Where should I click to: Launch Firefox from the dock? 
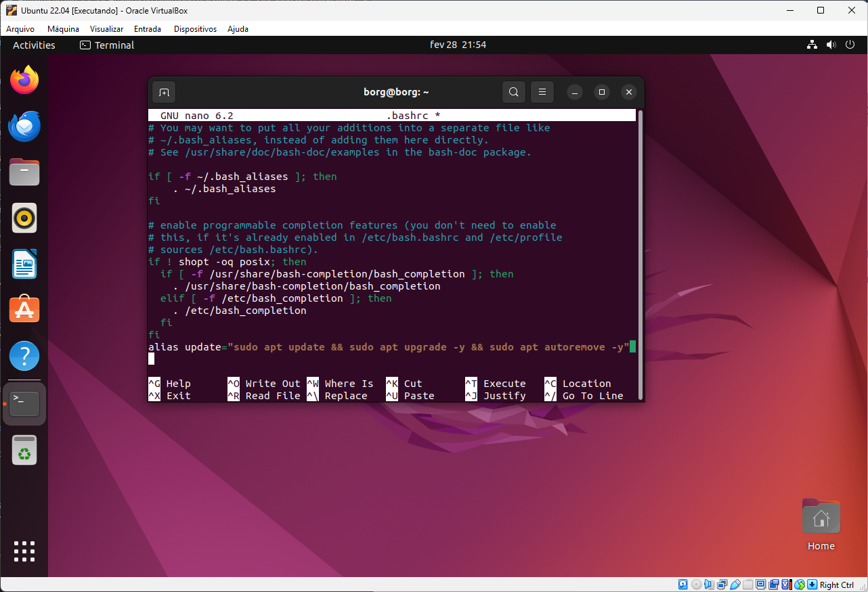click(x=24, y=81)
